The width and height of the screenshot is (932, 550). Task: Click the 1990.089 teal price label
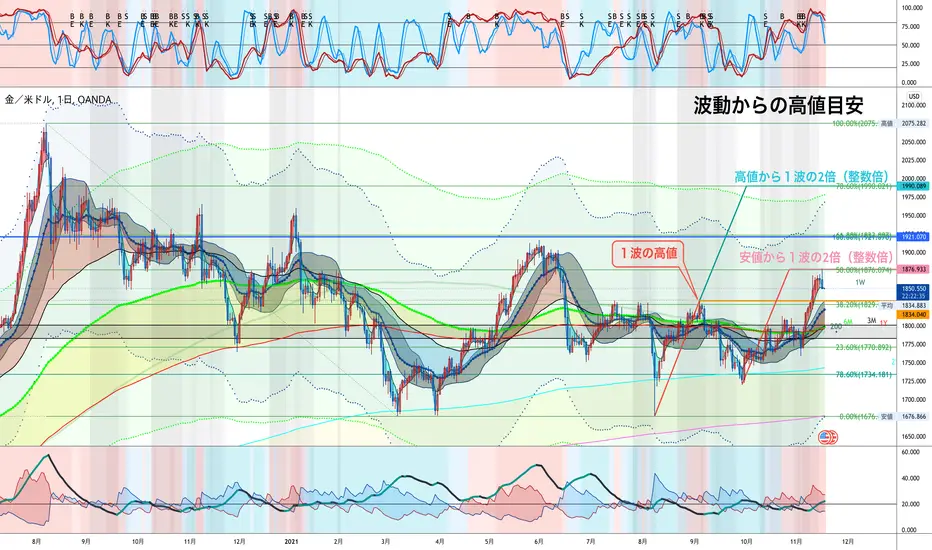coord(914,186)
